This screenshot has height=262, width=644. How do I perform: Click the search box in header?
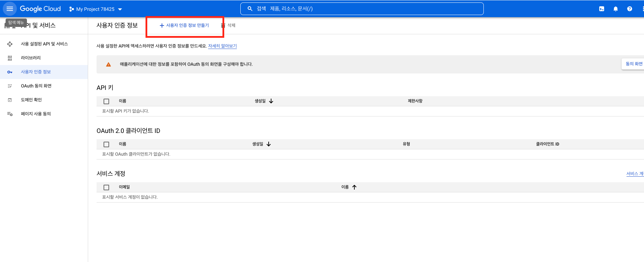pyautogui.click(x=362, y=9)
